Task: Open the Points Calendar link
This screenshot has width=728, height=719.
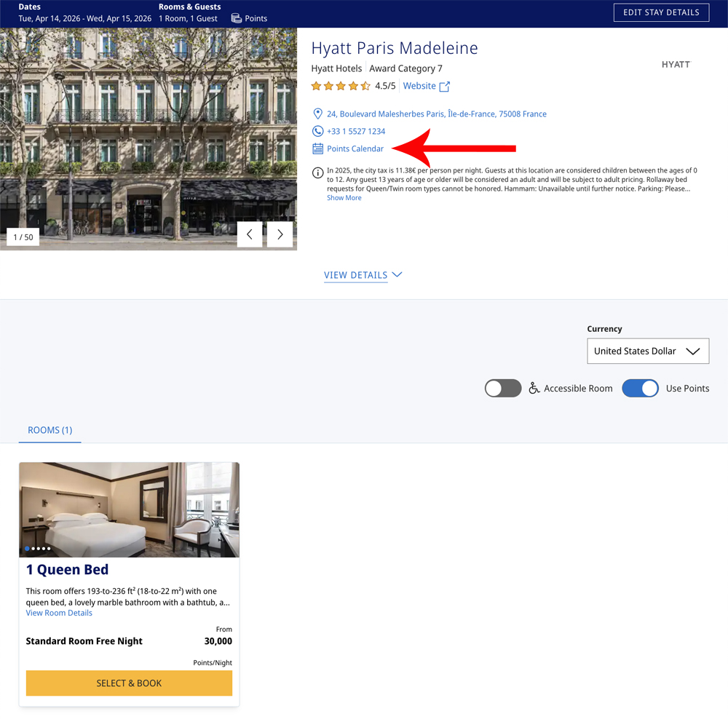Action: 355,148
